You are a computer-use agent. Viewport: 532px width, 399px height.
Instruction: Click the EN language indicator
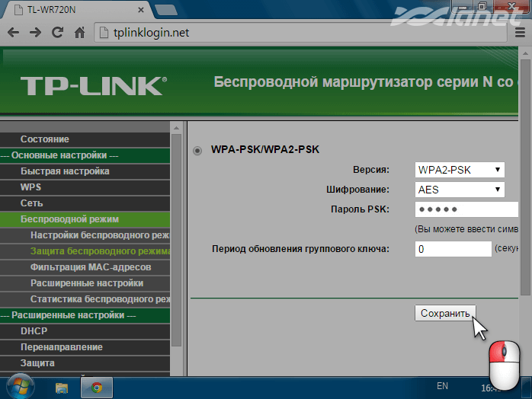[442, 386]
